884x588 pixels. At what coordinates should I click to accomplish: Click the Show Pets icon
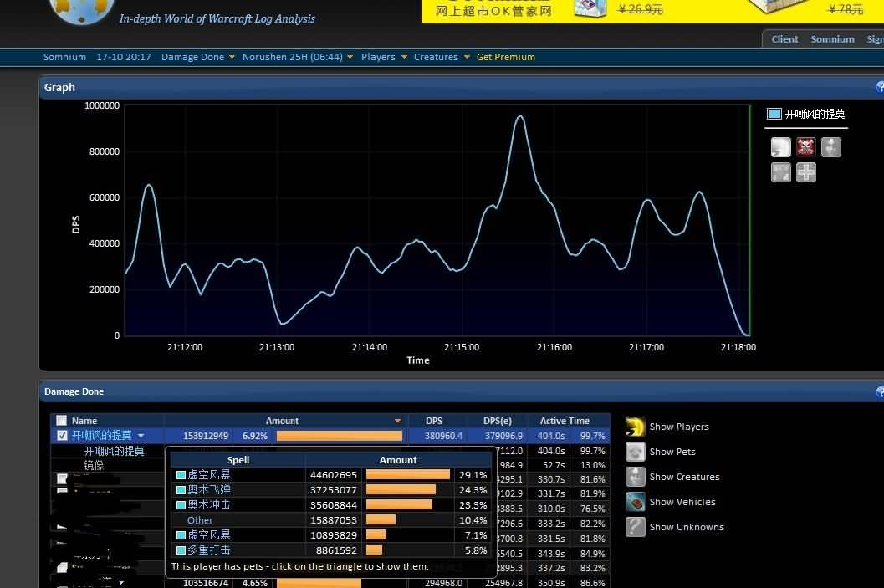click(636, 452)
